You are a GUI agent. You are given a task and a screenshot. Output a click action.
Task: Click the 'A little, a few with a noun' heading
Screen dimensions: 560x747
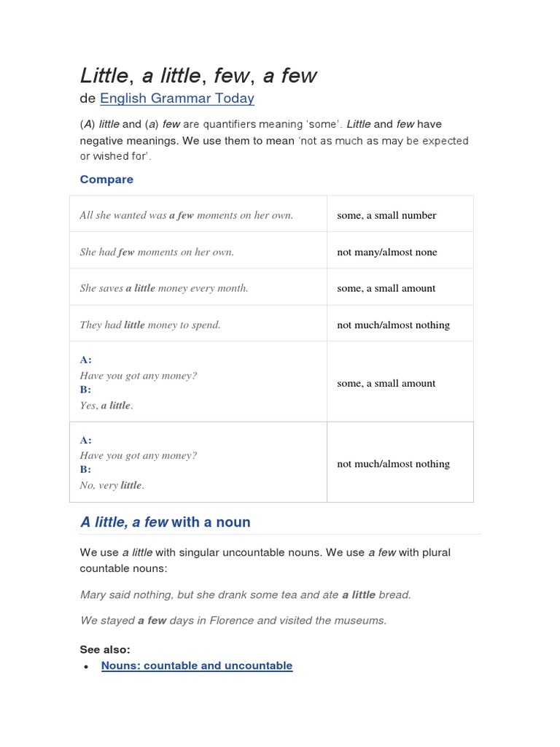(x=165, y=522)
